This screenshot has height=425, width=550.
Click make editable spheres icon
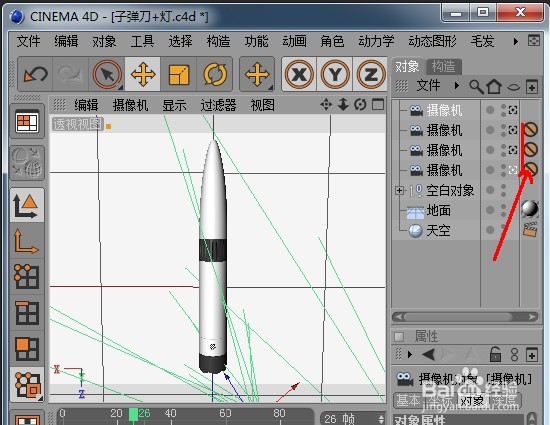coord(27,162)
